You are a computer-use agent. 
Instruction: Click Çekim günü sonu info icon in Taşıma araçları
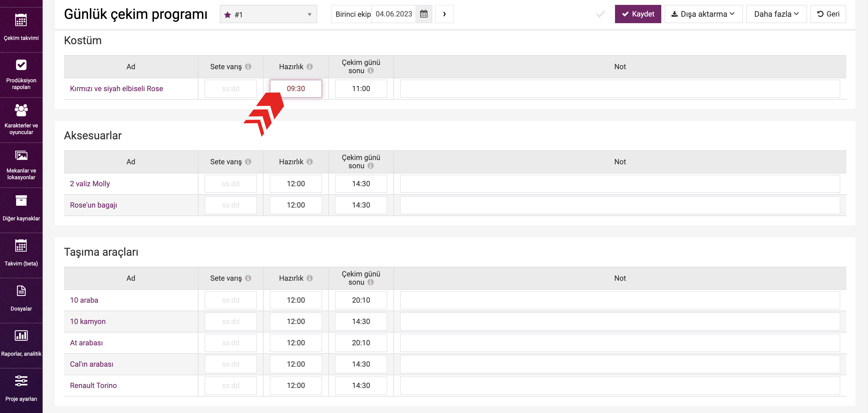[370, 282]
